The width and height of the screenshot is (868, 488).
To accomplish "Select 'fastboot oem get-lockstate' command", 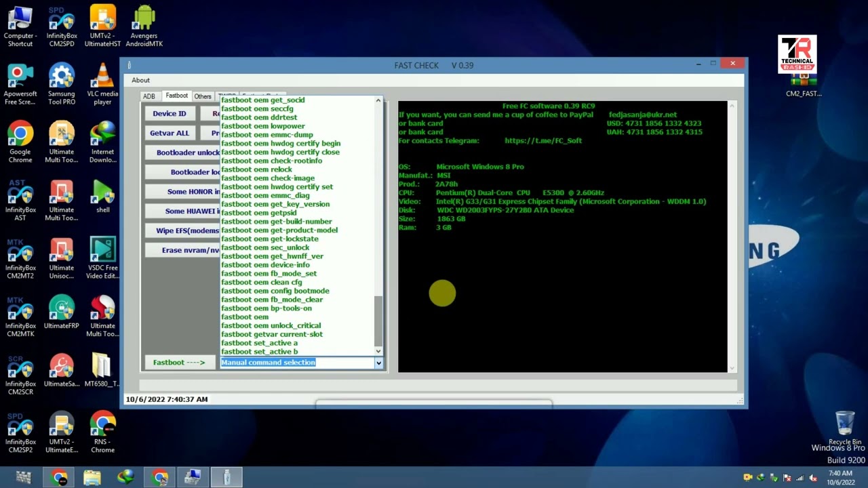I will pos(270,239).
